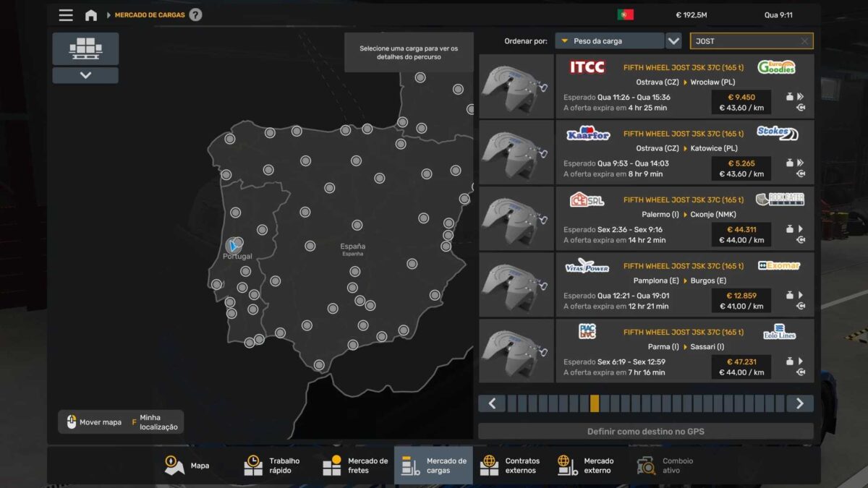Click the home icon in top bar

[91, 15]
